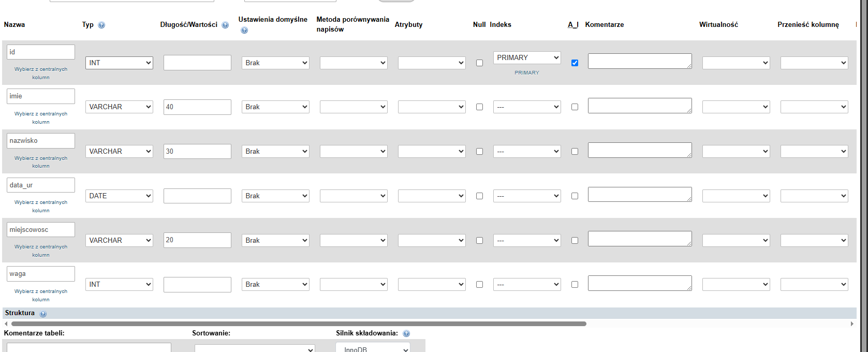
Task: Open Atrybuty dropdown for miejscowosc row
Action: [432, 241]
